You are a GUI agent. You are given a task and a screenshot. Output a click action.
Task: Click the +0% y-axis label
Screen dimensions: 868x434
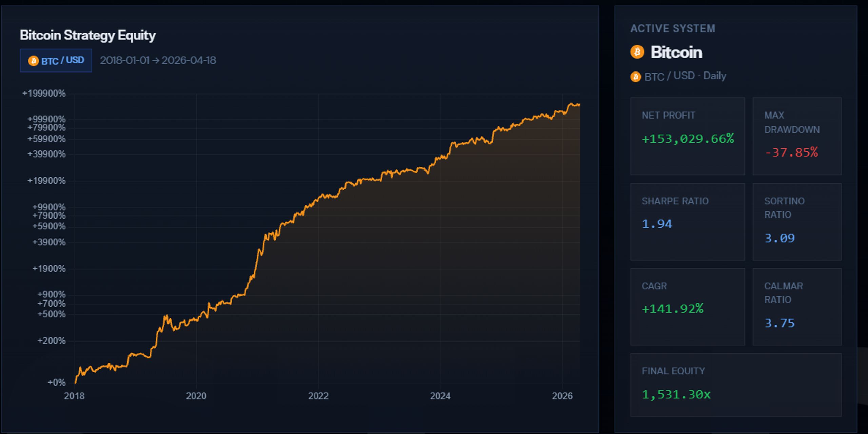tap(57, 383)
